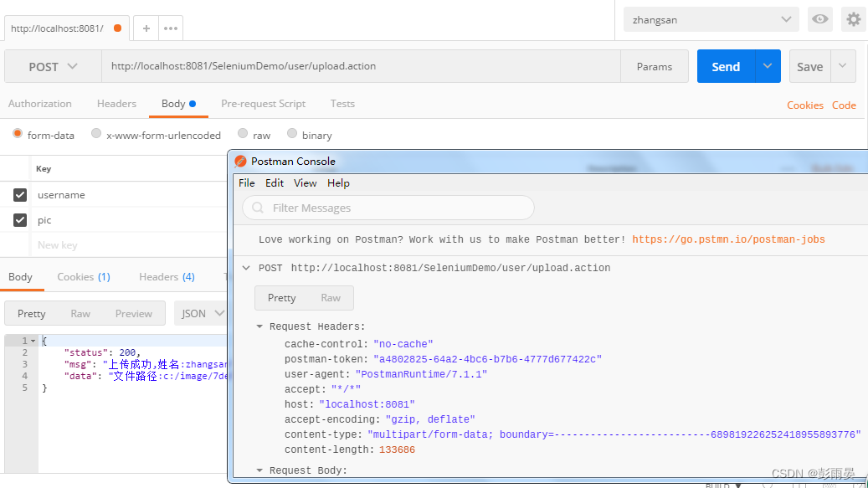Screen dimensions: 868x488
Task: Open the zhangsan environment dropdown
Action: point(711,19)
